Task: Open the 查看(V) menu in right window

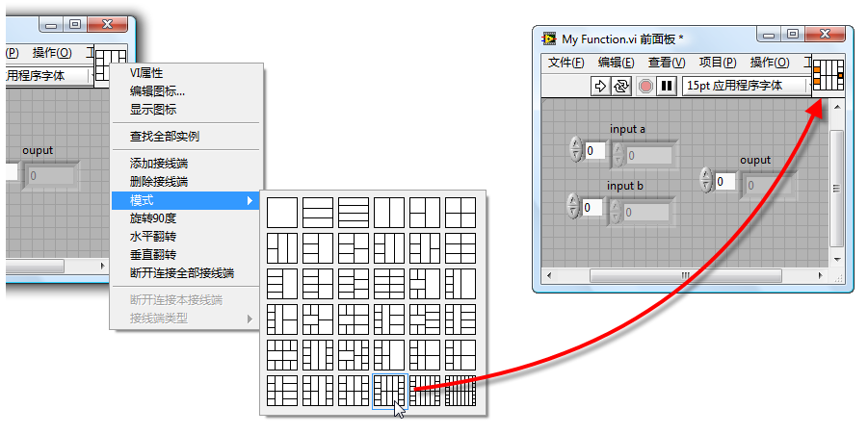Action: [666, 63]
